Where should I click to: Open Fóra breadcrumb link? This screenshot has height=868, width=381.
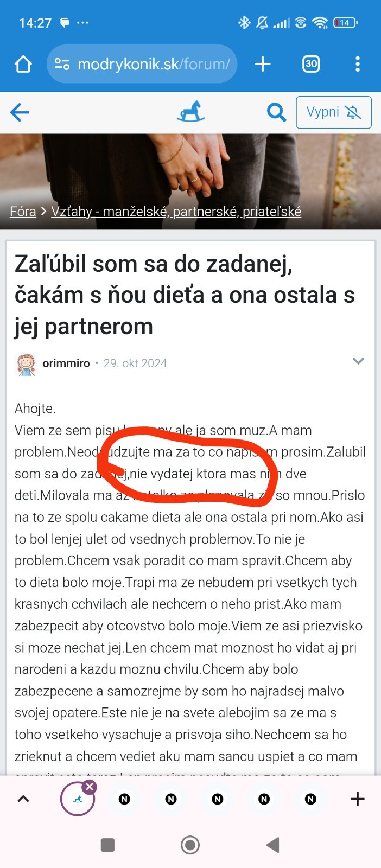(23, 212)
